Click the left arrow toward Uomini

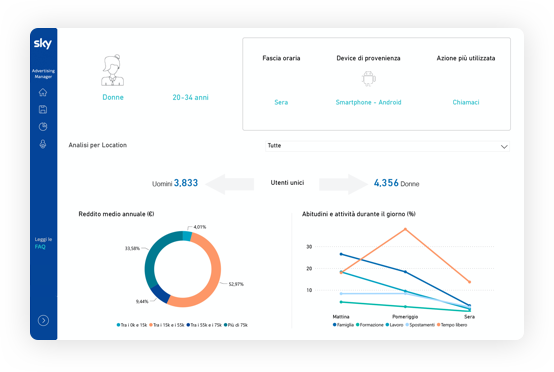[230, 184]
